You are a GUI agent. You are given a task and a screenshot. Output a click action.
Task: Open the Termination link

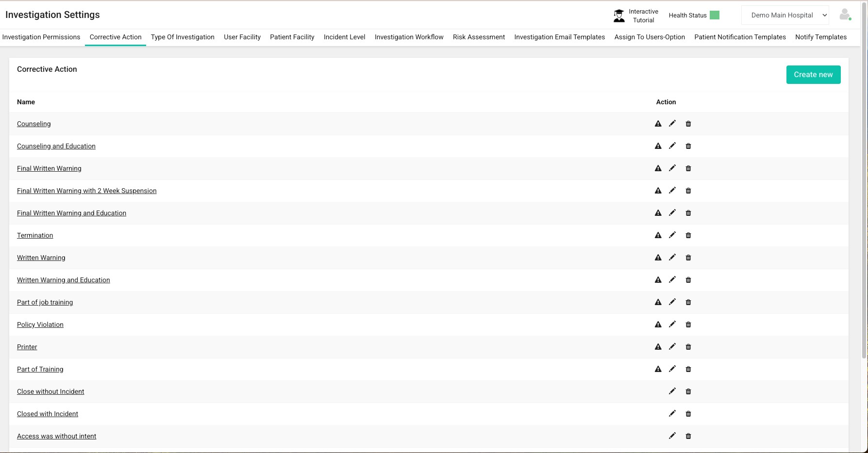pyautogui.click(x=35, y=235)
